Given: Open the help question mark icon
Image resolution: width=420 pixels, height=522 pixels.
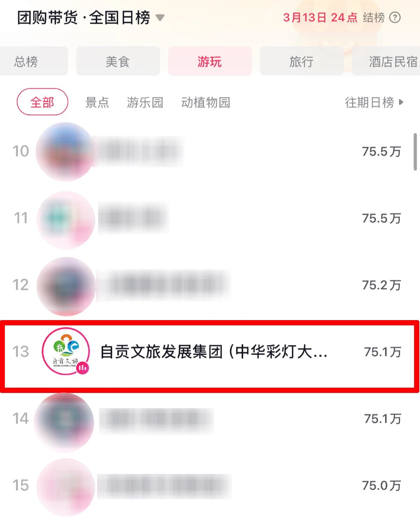Looking at the screenshot, I should [395, 17].
